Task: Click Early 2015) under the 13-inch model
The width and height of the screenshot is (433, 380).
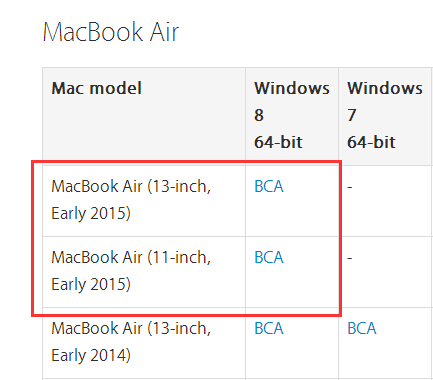Action: click(x=91, y=213)
